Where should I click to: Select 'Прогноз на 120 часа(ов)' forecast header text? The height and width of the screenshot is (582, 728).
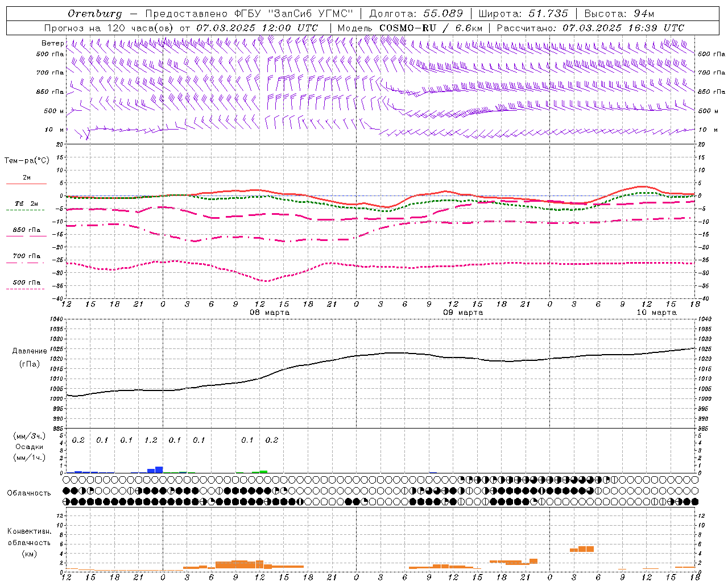(109, 28)
